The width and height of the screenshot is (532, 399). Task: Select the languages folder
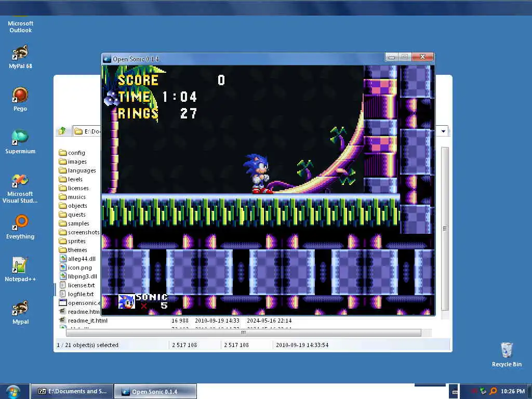(77, 170)
